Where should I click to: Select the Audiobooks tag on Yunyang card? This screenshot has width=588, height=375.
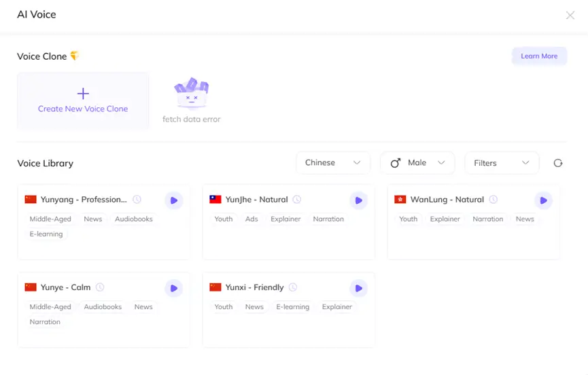[x=133, y=219]
